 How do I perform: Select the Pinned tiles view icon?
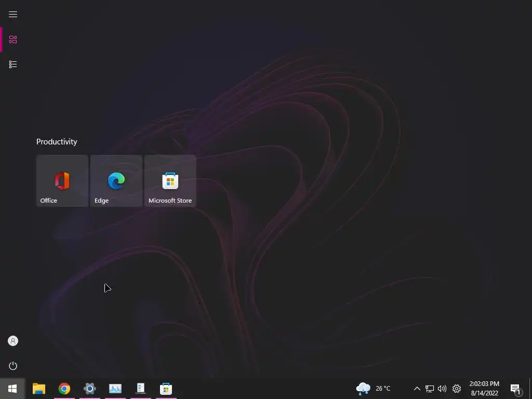click(x=13, y=39)
